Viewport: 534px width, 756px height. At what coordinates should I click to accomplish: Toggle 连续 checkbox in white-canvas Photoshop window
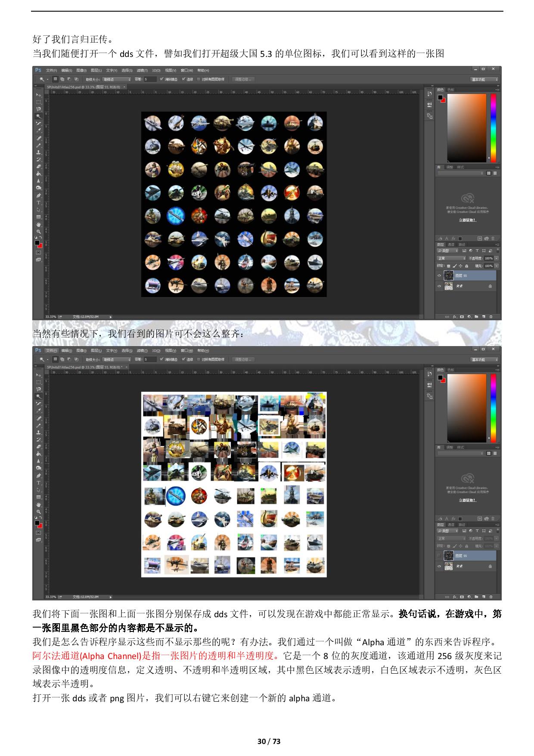183,359
